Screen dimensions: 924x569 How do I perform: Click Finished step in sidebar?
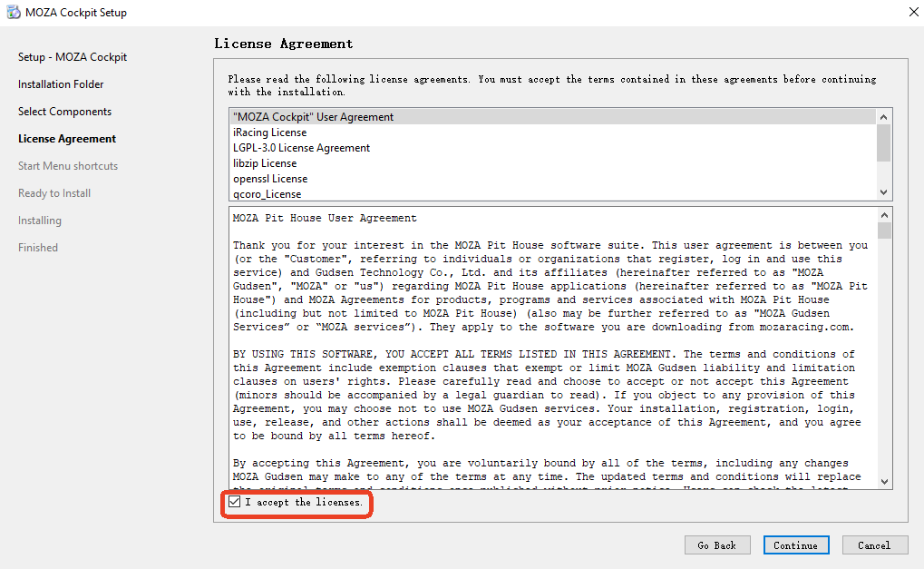[x=38, y=248]
